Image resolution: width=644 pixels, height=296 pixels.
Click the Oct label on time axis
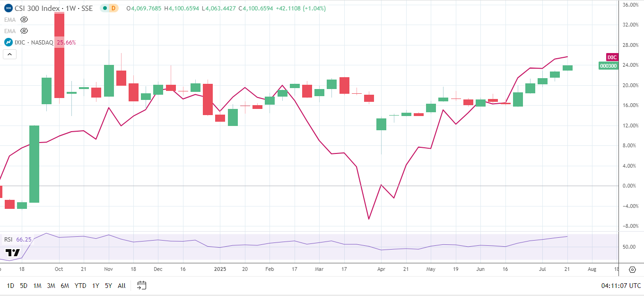point(59,269)
